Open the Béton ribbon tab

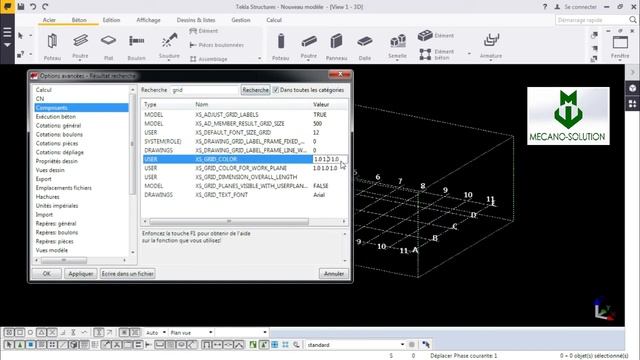tap(79, 20)
